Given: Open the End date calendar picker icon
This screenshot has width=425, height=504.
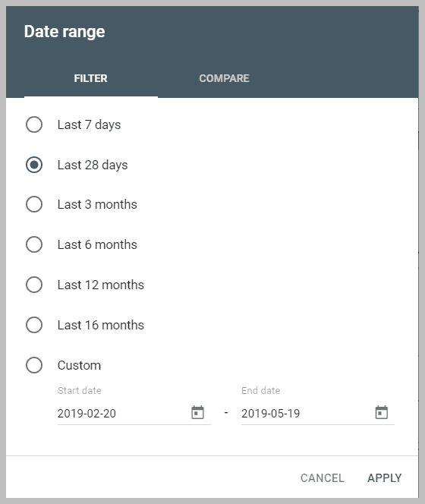Looking at the screenshot, I should (381, 412).
